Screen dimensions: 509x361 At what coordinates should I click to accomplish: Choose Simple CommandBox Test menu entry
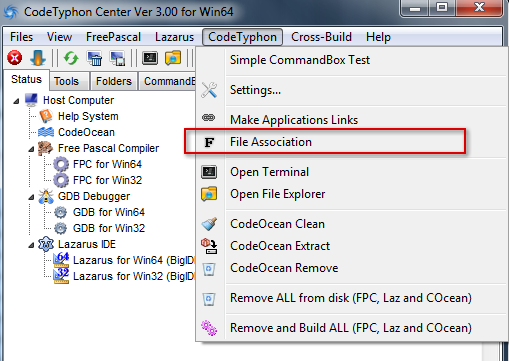[x=351, y=60]
